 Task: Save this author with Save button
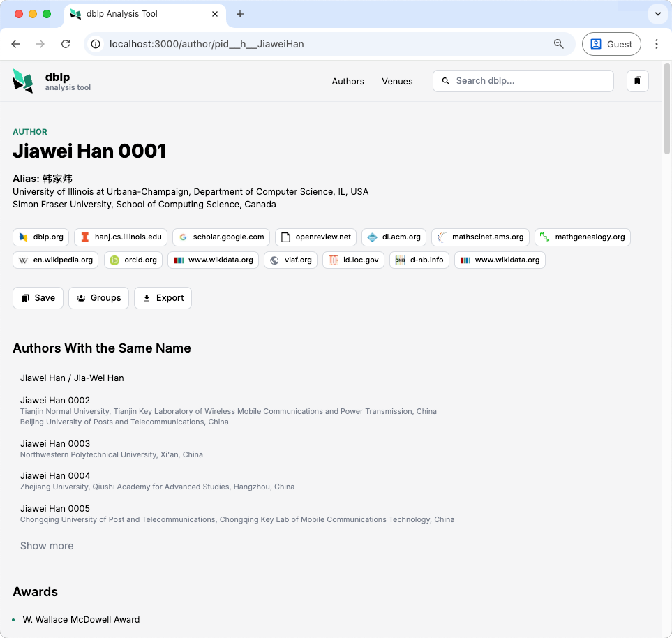tap(38, 298)
